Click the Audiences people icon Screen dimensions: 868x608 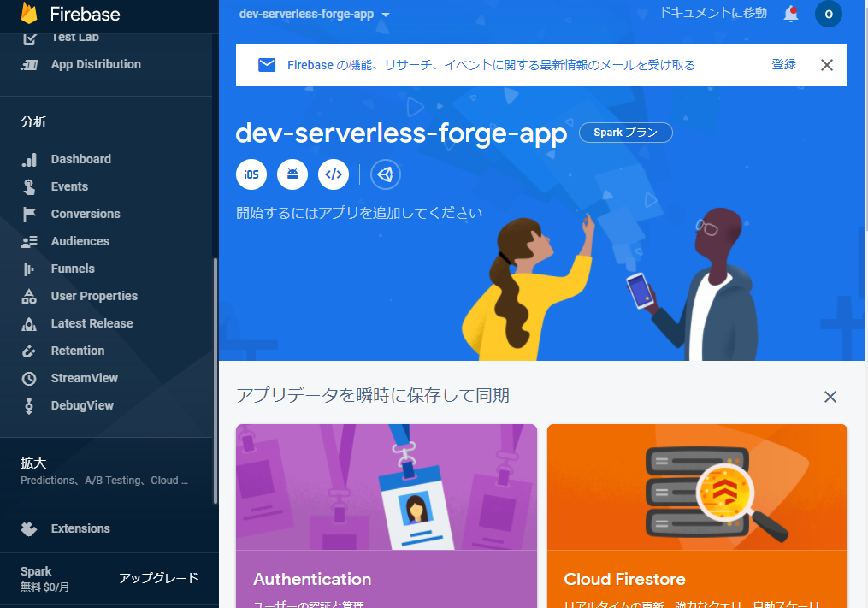coord(29,241)
